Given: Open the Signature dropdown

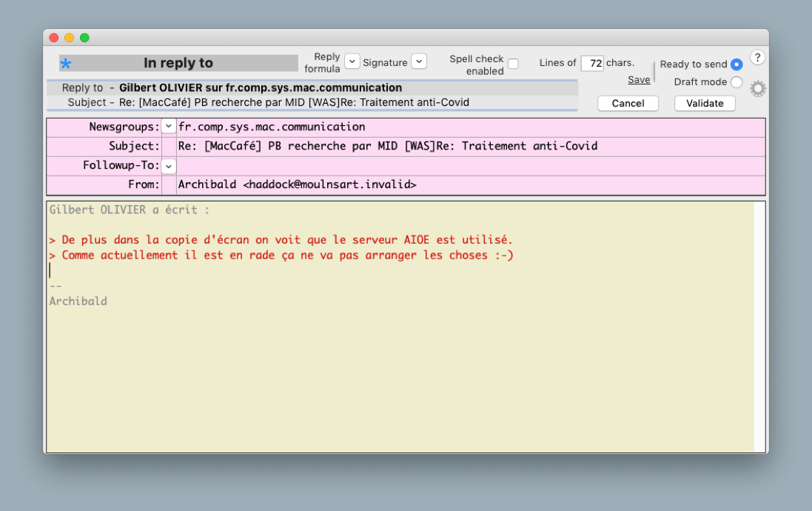Looking at the screenshot, I should coord(419,61).
